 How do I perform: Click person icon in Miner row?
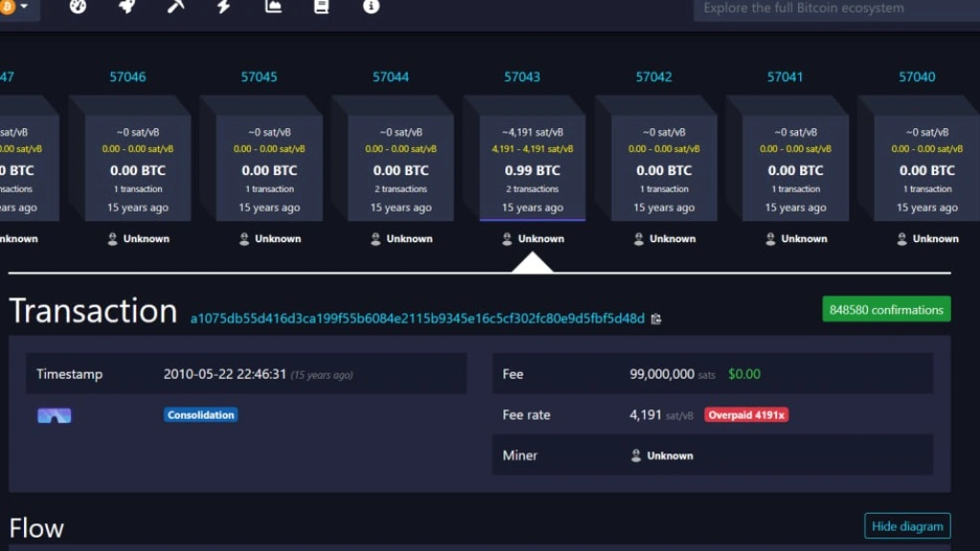[x=635, y=455]
